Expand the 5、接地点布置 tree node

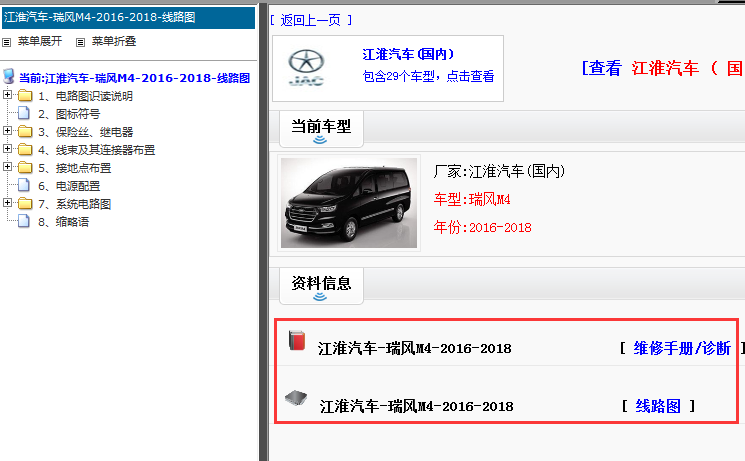tap(7, 167)
